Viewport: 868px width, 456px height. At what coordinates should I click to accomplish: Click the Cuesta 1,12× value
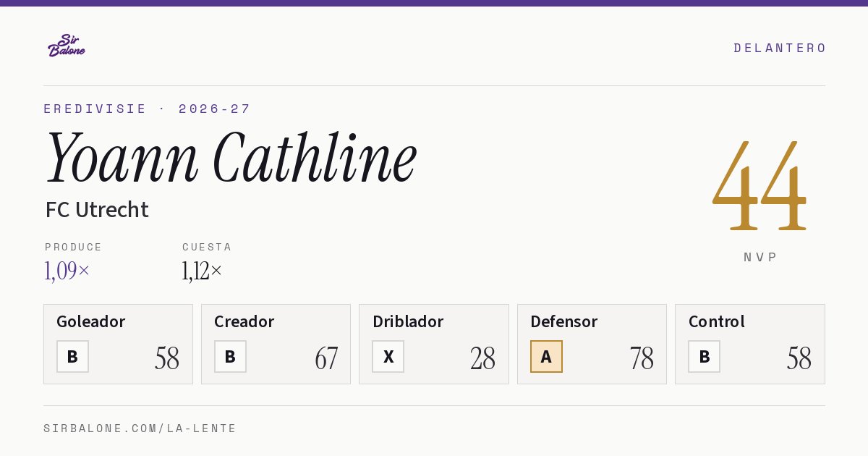[203, 271]
